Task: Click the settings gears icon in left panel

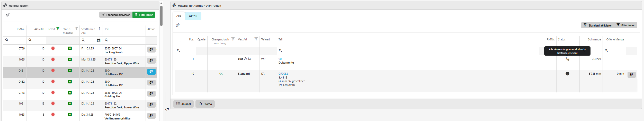Action: click(x=8, y=15)
